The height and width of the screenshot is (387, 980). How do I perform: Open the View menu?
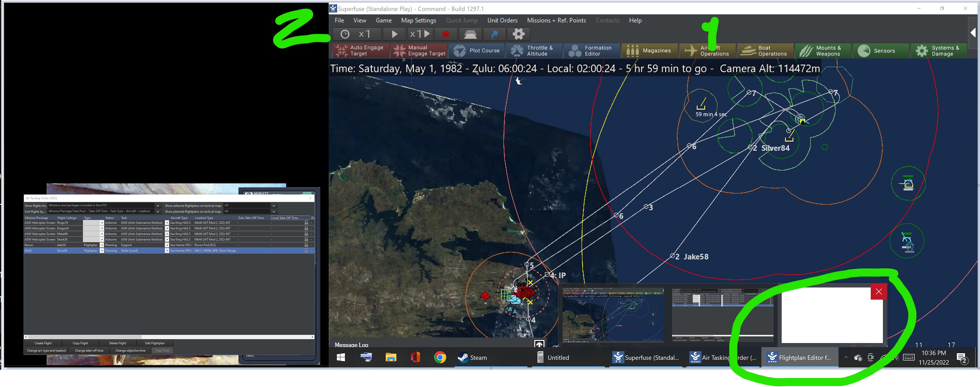[x=359, y=21]
